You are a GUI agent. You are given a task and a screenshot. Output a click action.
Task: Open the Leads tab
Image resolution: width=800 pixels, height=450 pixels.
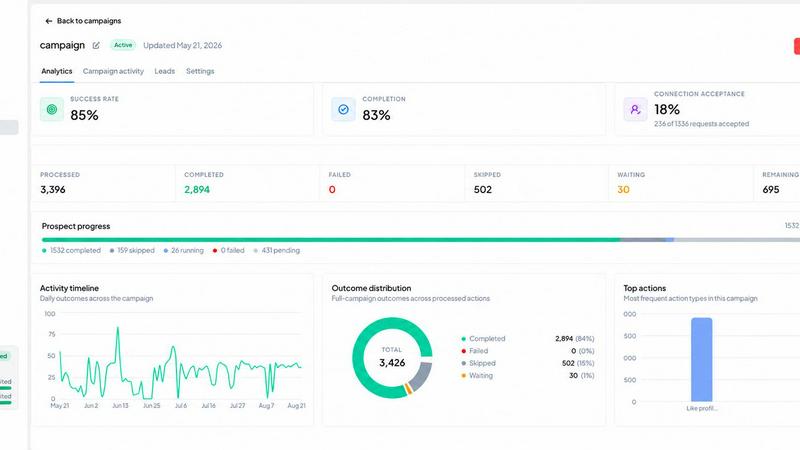tap(165, 71)
